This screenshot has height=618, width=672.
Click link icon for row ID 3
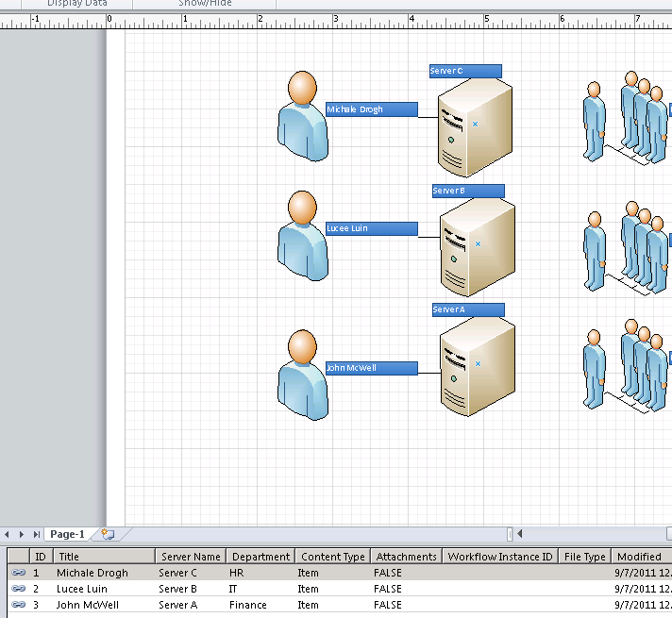[x=19, y=604]
